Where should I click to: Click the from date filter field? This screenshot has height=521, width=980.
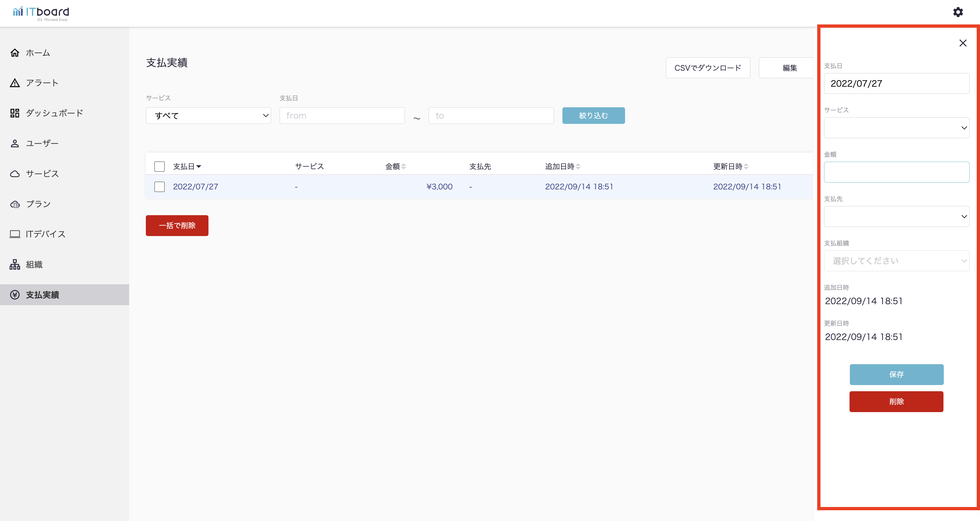click(x=342, y=116)
